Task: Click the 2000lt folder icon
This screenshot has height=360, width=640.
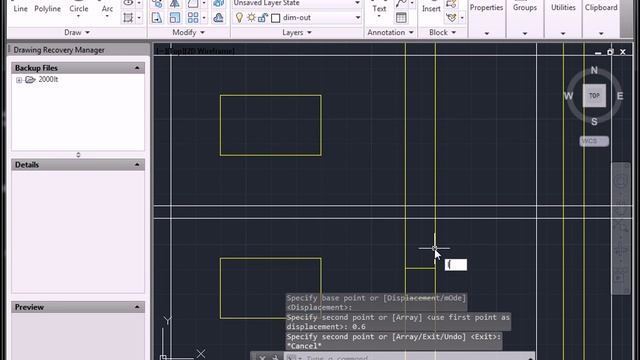Action: pos(30,80)
